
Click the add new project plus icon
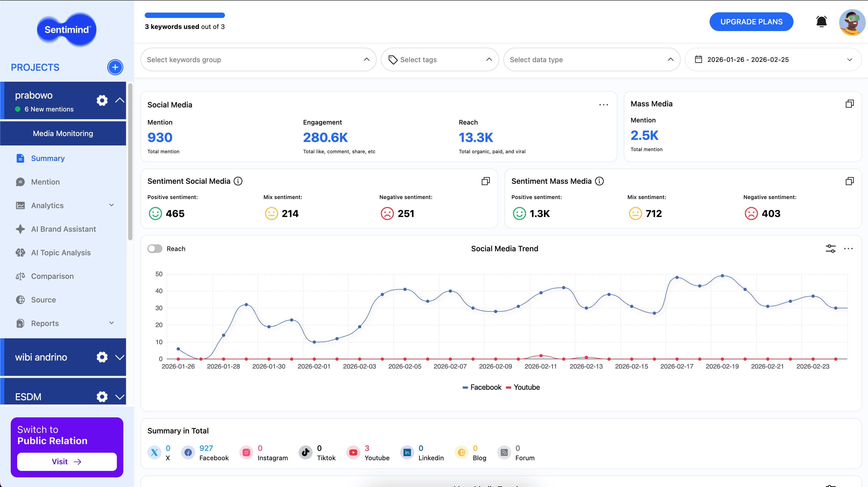pyautogui.click(x=115, y=67)
